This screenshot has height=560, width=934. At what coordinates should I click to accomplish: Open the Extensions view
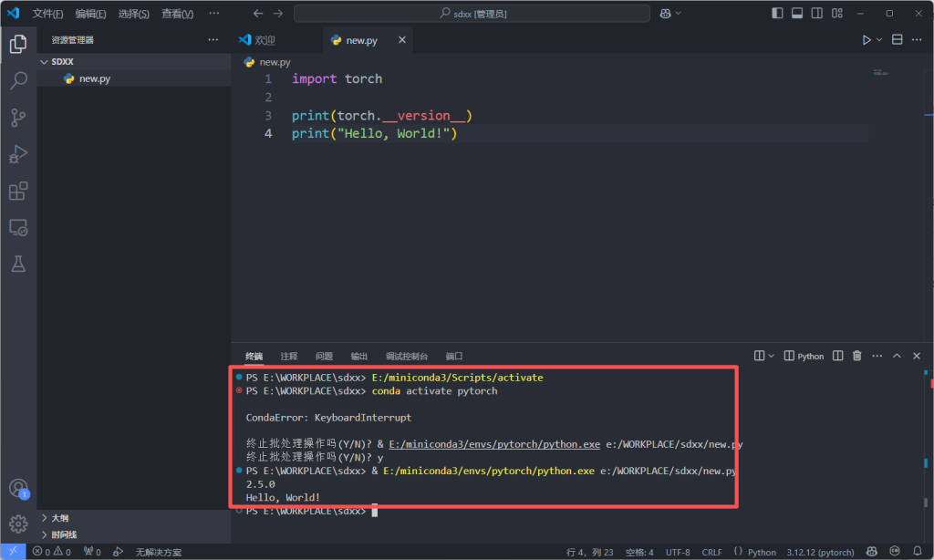click(17, 191)
